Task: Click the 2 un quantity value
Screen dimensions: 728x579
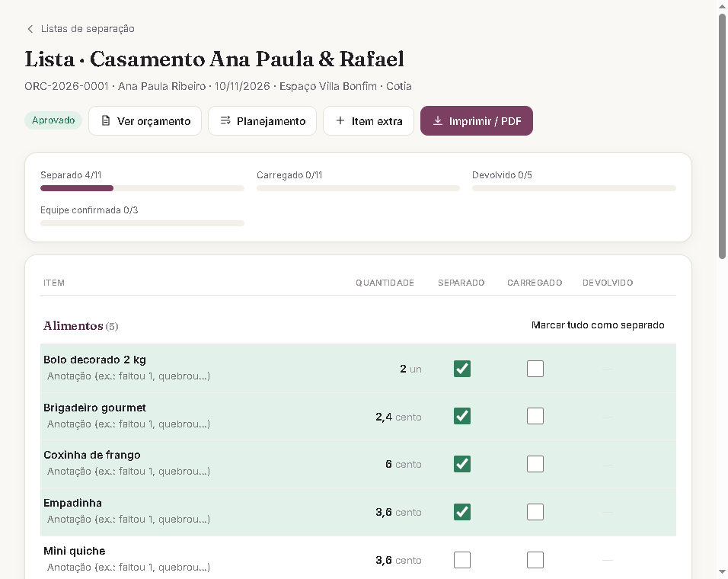Action: point(410,369)
